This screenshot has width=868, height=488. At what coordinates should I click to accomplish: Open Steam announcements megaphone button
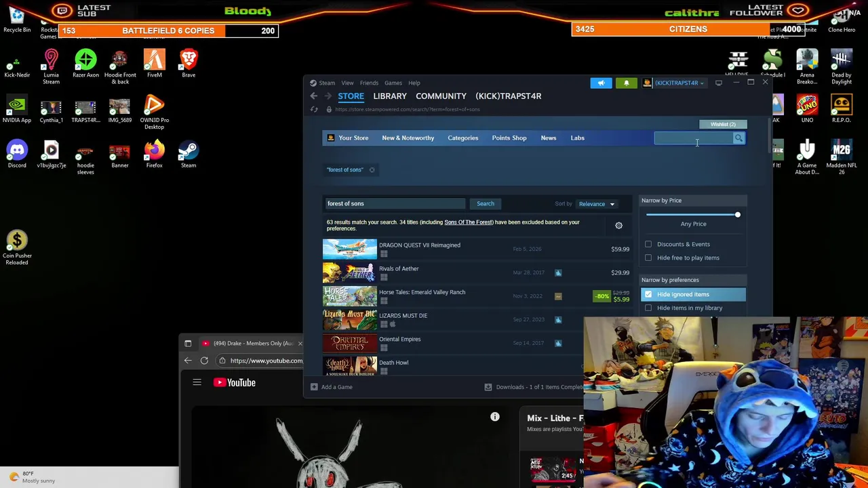[601, 83]
